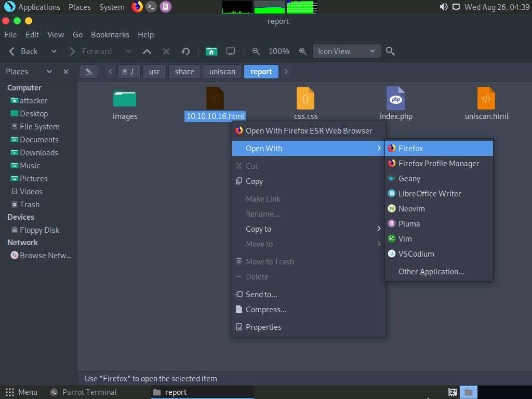532x399 pixels.
Task: Toggle the location edit pencil icon
Action: point(89,72)
